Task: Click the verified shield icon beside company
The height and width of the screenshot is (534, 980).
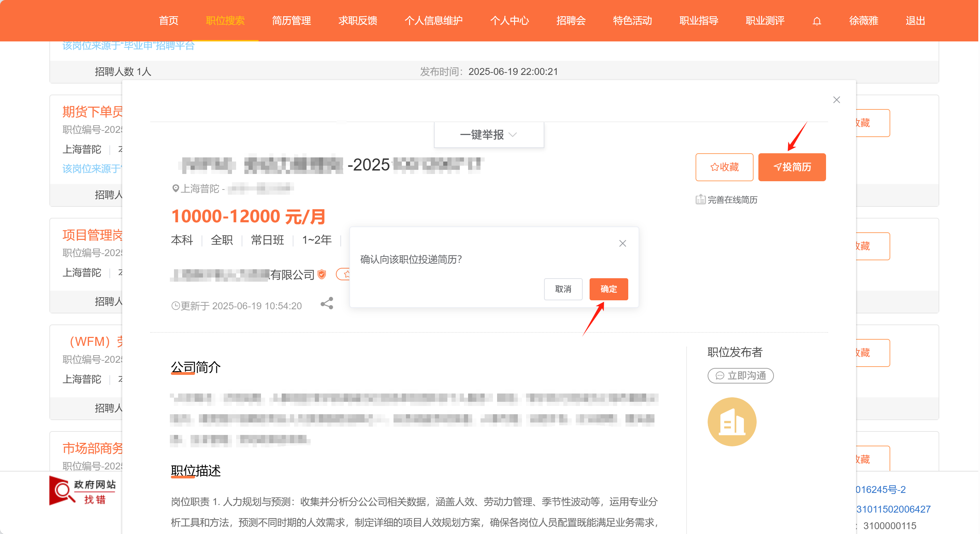Action: (x=322, y=274)
